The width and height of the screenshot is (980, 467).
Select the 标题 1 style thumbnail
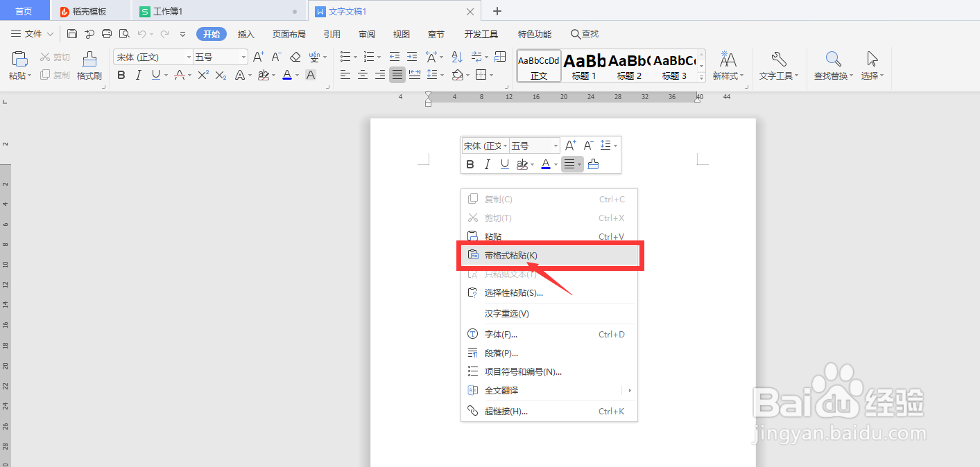583,66
